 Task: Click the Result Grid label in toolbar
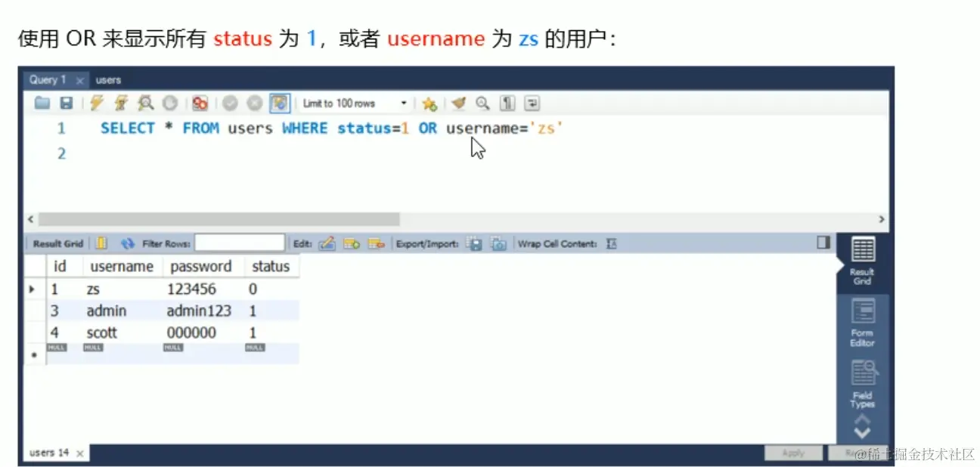[x=58, y=244]
